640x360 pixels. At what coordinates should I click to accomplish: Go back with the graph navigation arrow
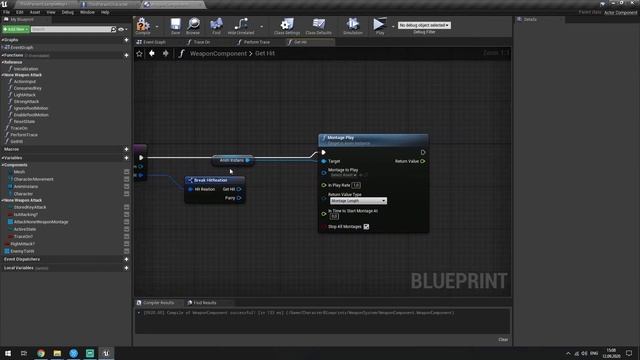(152, 53)
